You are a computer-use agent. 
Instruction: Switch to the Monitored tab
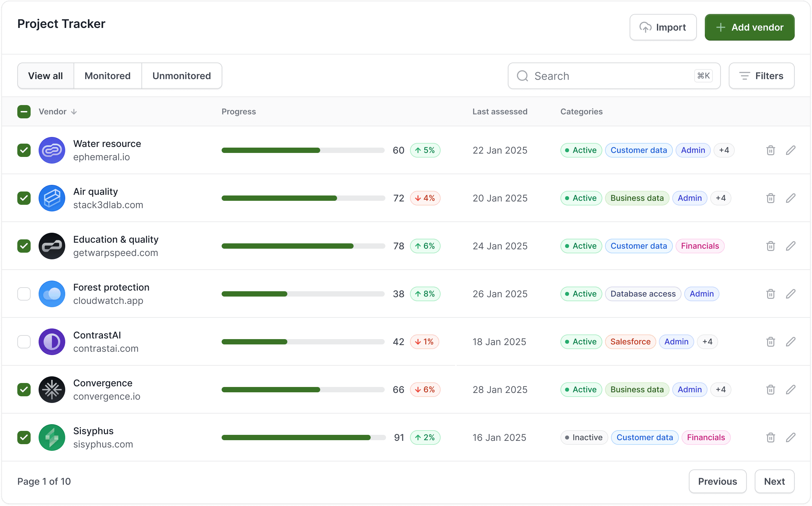[107, 75]
